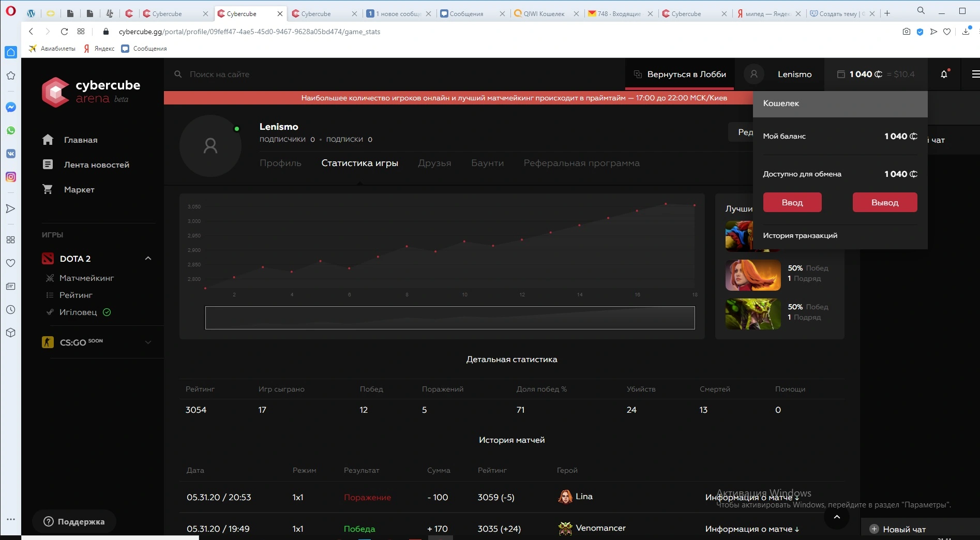The width and height of the screenshot is (980, 540).
Task: Click the Вывод withdraw button
Action: [885, 202]
